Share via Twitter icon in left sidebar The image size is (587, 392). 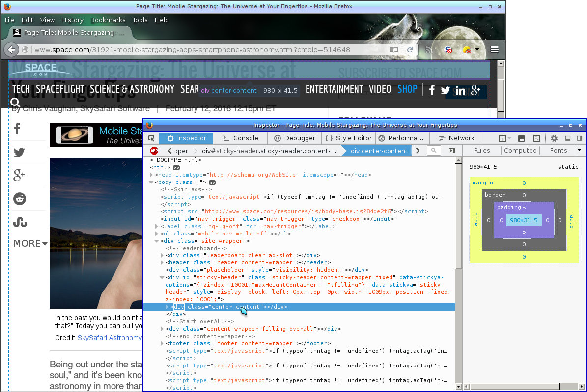pyautogui.click(x=19, y=152)
